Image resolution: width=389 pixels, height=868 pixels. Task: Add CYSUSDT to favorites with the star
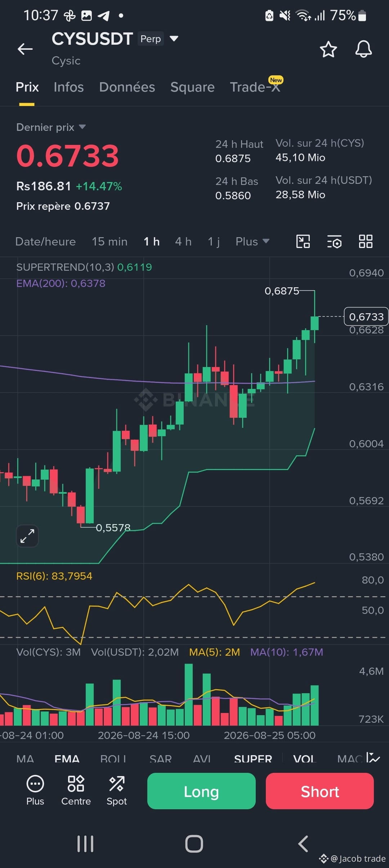(328, 49)
